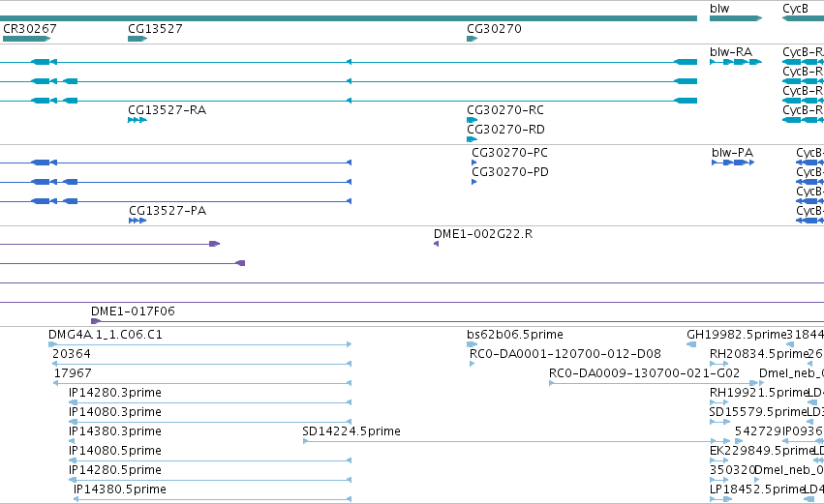The height and width of the screenshot is (504, 824).
Task: Click the CR30267 gene label
Action: 29,29
